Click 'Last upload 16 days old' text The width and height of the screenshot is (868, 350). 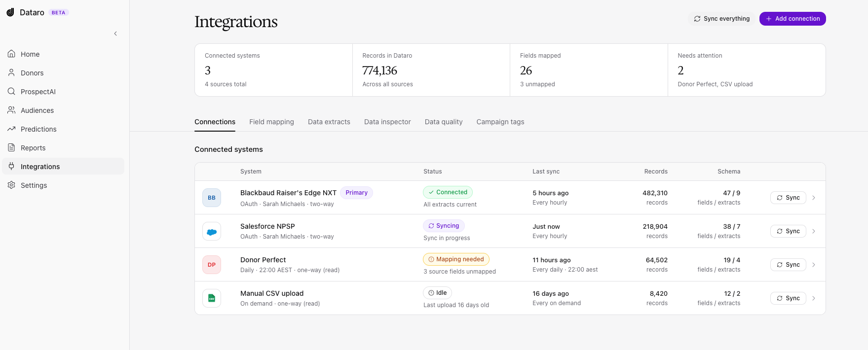point(456,305)
